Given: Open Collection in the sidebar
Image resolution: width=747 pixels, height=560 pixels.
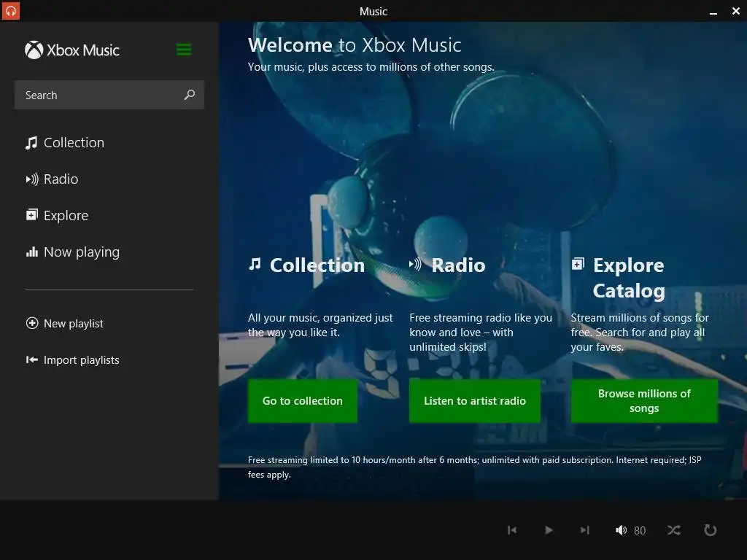Looking at the screenshot, I should pos(65,143).
